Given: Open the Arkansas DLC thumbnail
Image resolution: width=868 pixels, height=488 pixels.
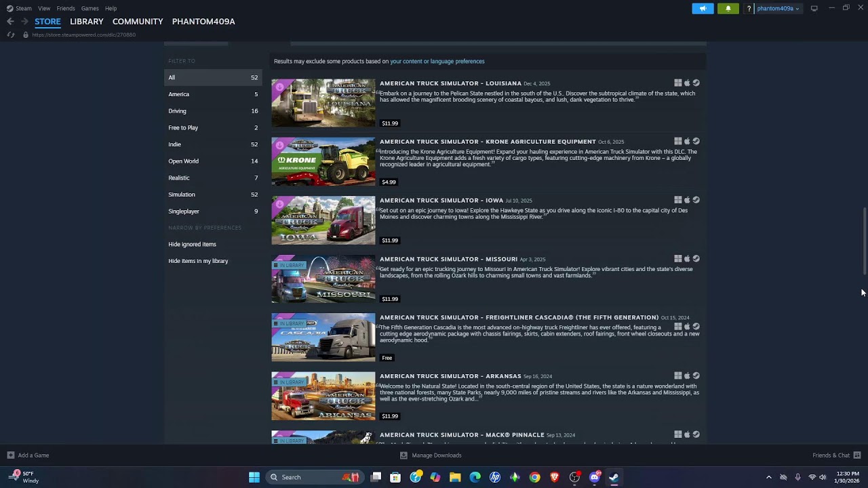Looking at the screenshot, I should pos(323,396).
